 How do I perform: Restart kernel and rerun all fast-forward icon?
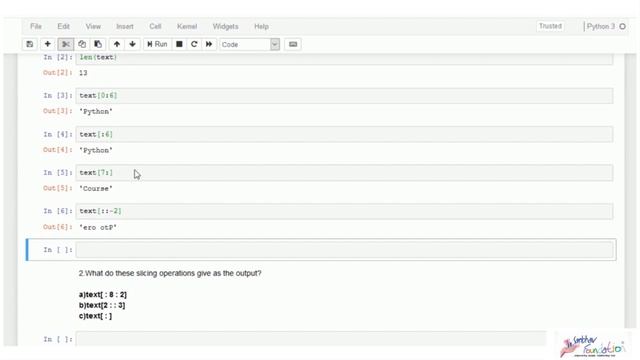[209, 44]
